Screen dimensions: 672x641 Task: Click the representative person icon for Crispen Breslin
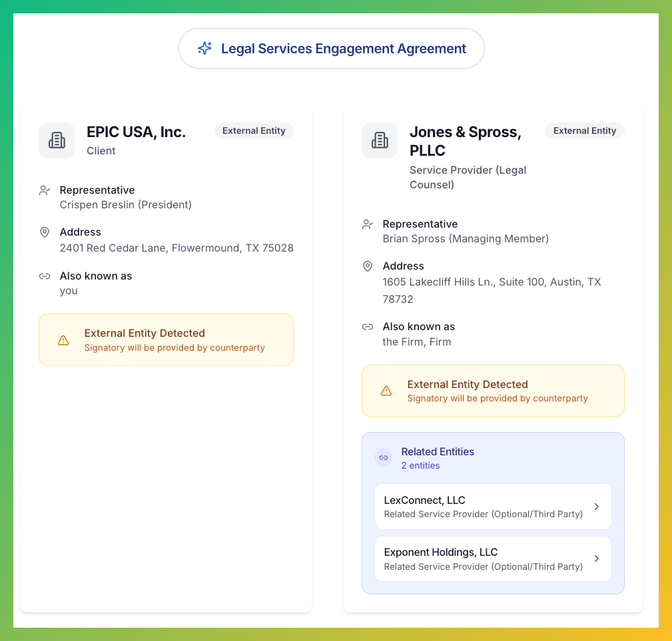tap(45, 190)
